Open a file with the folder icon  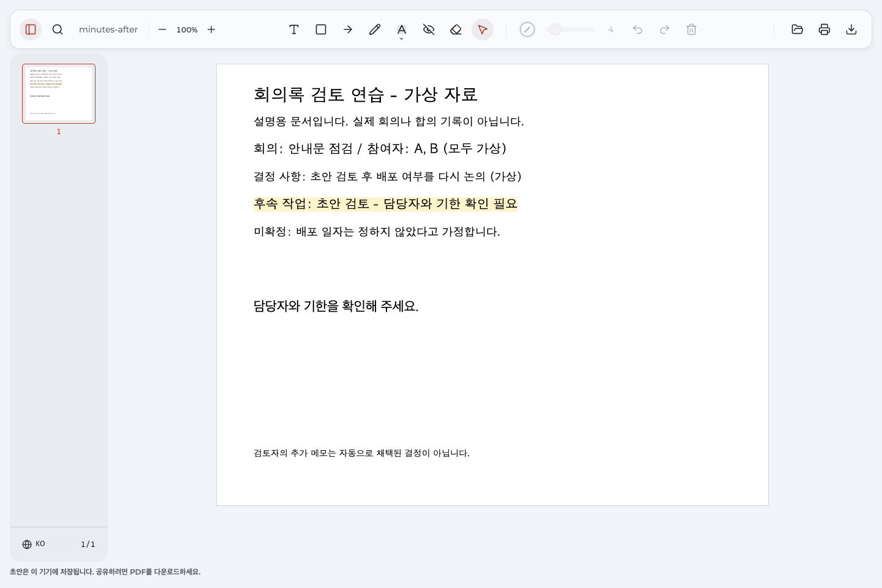click(797, 29)
